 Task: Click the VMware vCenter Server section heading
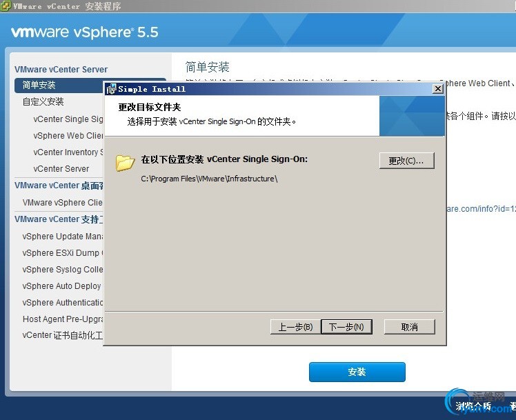point(61,70)
